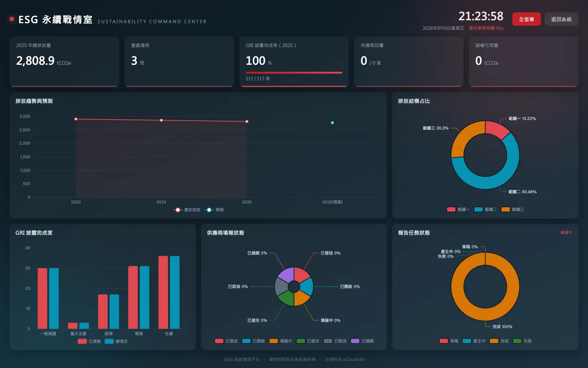Toggle the 填報中 supplier legend item
This screenshot has width=588, height=368.
281,341
